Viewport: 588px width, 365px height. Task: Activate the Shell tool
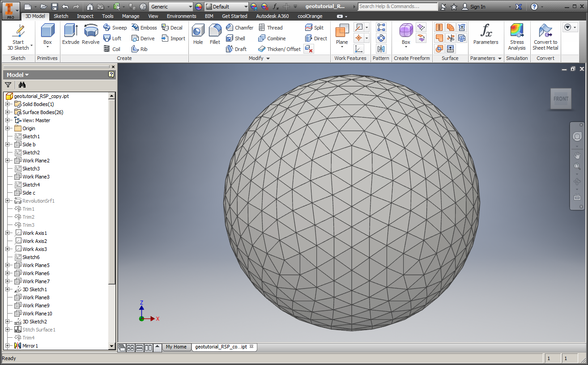235,38
